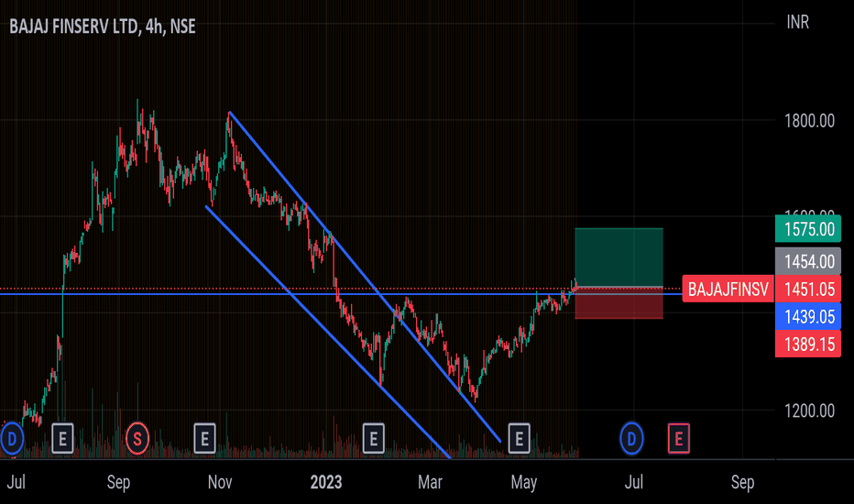Click the Mar label on time axis
This screenshot has width=854, height=504.
431,482
